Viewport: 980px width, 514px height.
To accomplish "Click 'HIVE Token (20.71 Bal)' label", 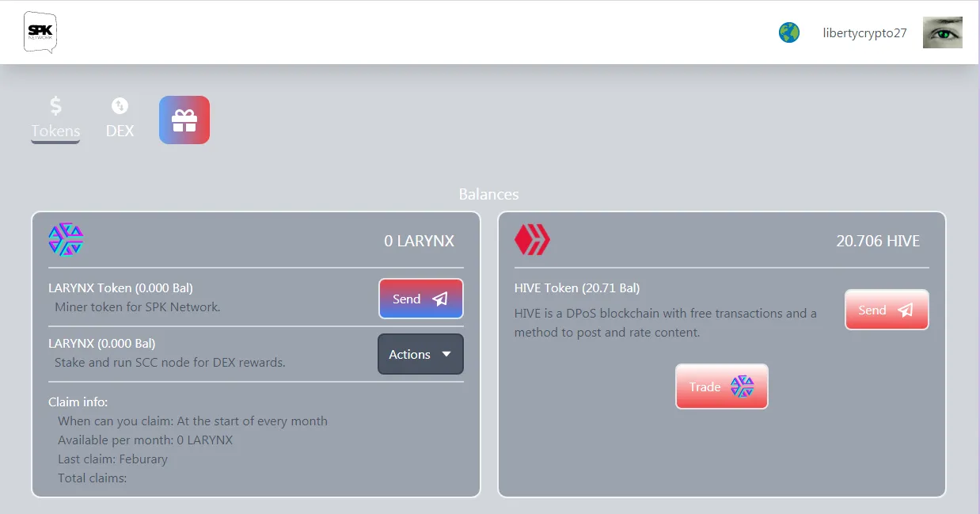I will tap(577, 287).
